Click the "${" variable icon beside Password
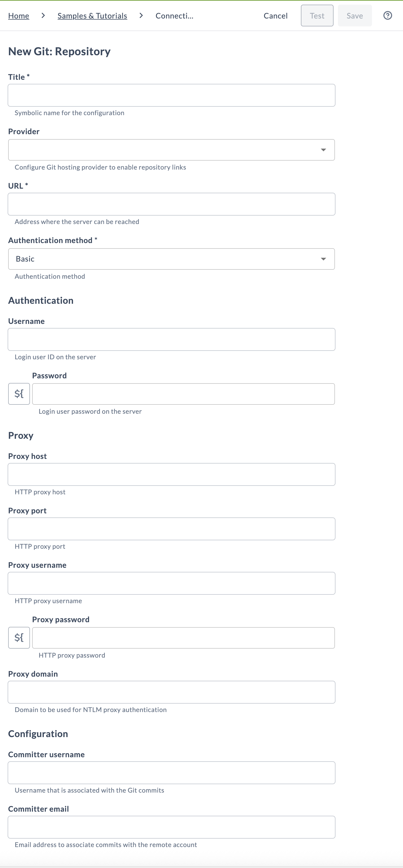Image resolution: width=403 pixels, height=868 pixels. [19, 394]
